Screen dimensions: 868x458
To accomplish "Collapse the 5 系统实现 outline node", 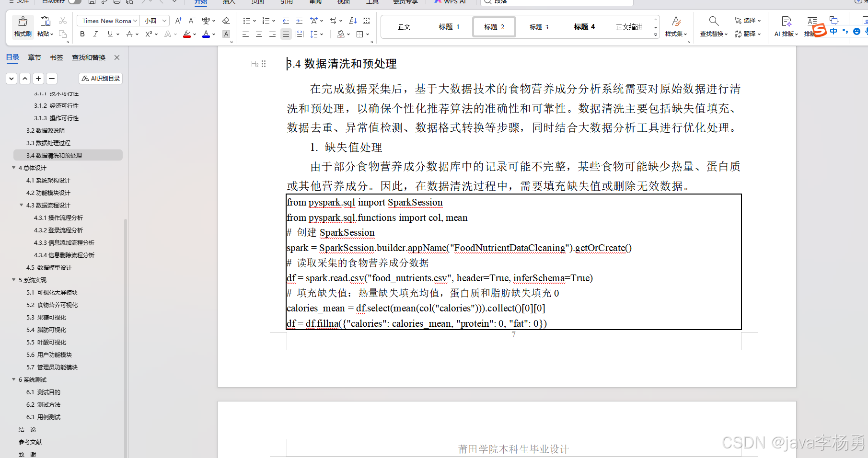I will 14,280.
